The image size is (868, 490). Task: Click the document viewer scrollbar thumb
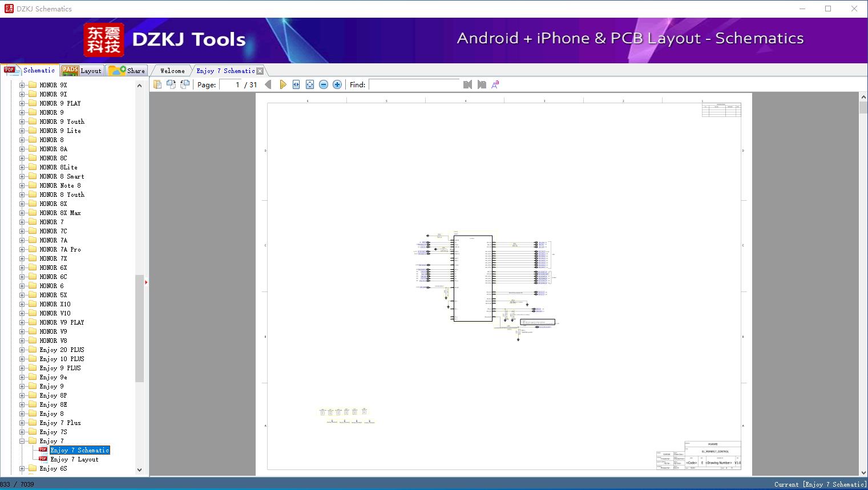[x=863, y=108]
